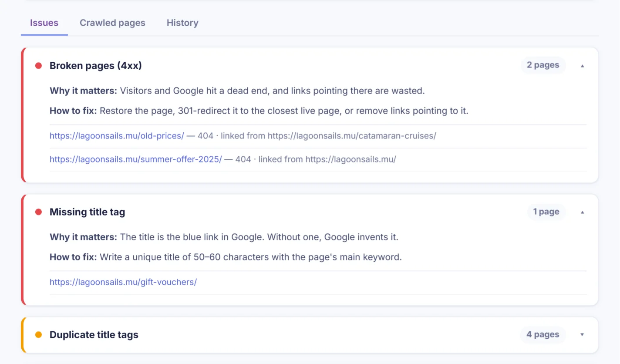Click the 2 pages count badge
The height and width of the screenshot is (364, 620).
[543, 65]
